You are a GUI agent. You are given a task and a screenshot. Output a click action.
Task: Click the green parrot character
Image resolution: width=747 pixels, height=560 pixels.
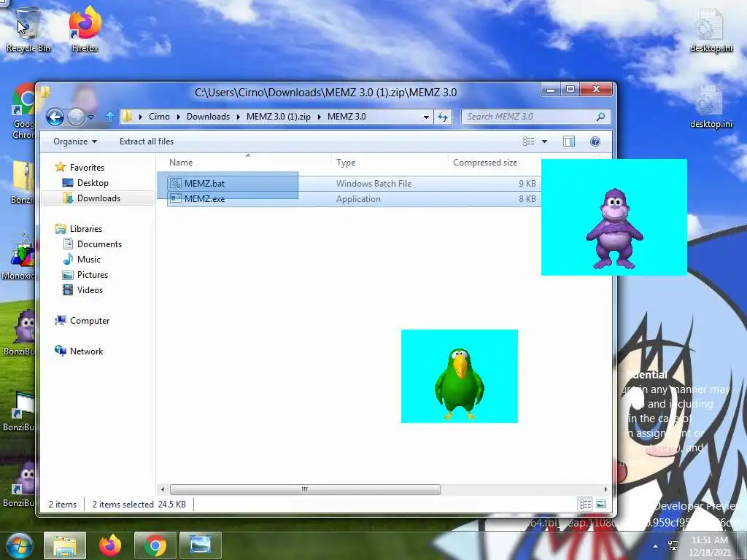click(x=460, y=384)
